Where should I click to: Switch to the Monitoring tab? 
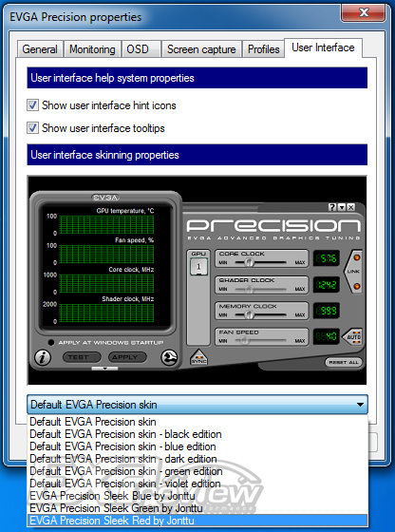click(x=92, y=49)
